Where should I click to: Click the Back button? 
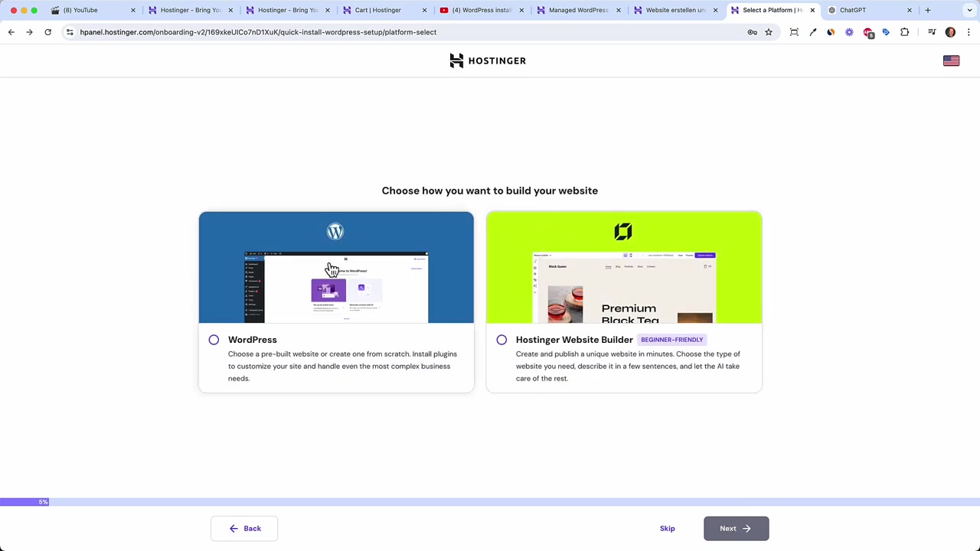[x=244, y=528]
